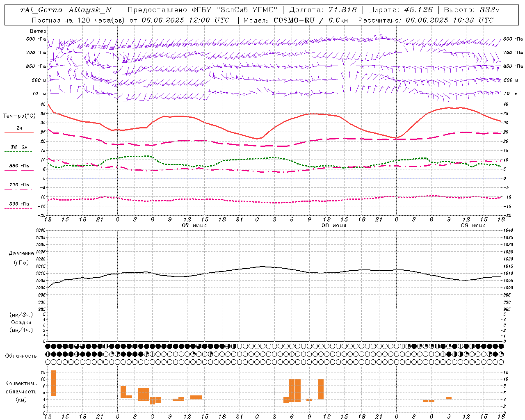Image resolution: width=525 pixels, height=420 pixels.
Task: Select the latitude value Широта: 45.126
Action: 400,10
